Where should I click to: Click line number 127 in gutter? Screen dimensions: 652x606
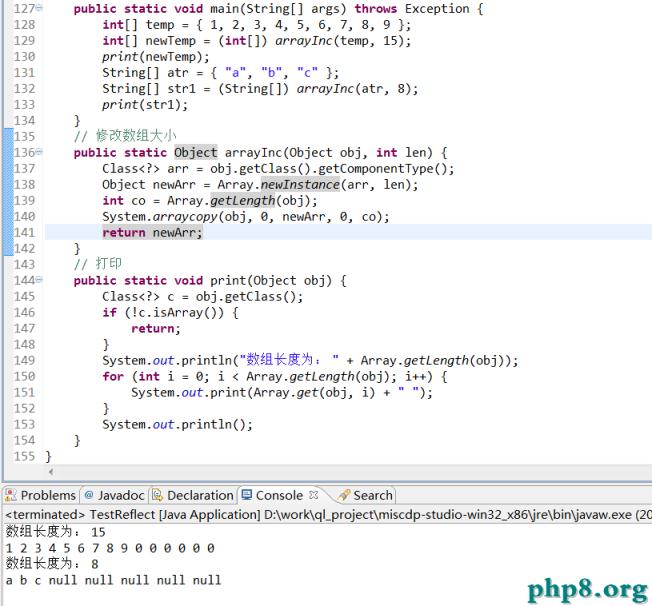tap(24, 8)
